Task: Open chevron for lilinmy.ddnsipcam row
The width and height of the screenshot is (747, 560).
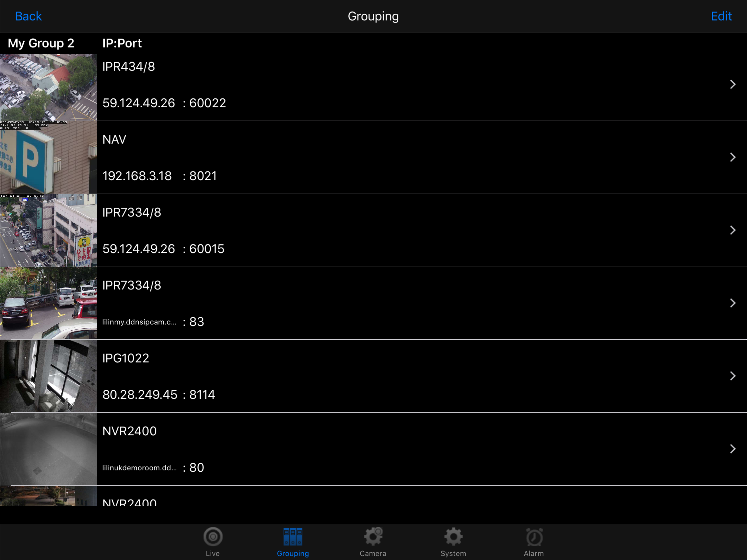Action: [x=733, y=303]
